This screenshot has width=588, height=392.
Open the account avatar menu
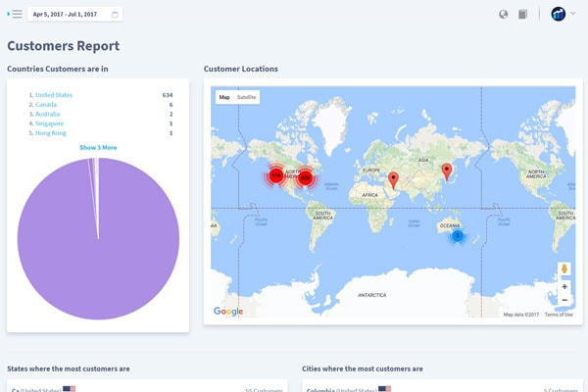558,14
